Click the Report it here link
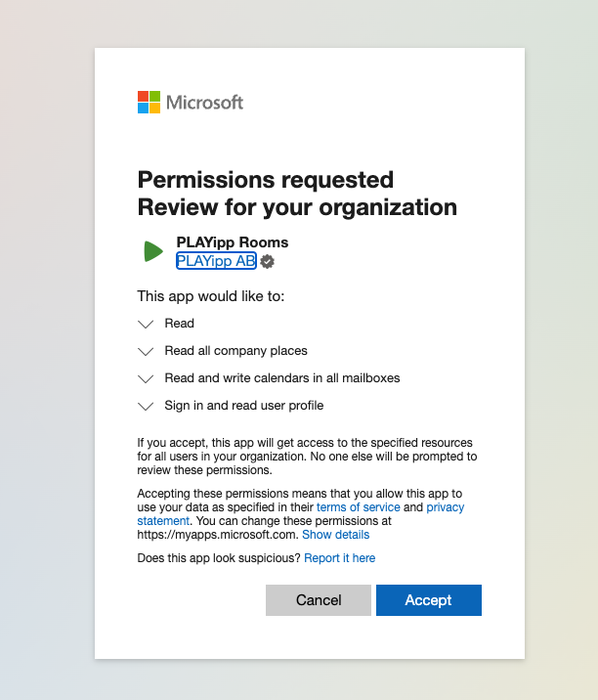The width and height of the screenshot is (598, 700). tap(339, 558)
